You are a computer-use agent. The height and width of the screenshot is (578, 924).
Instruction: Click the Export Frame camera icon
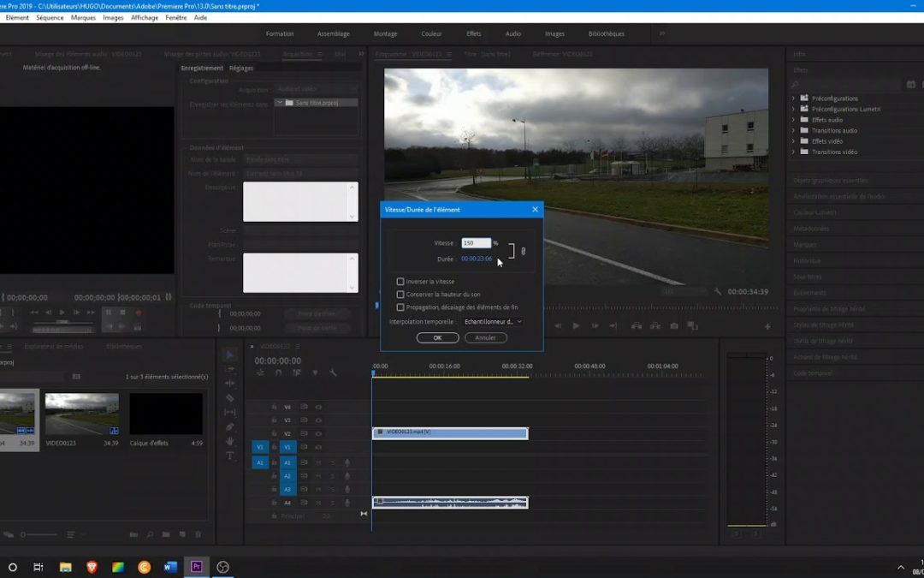[x=674, y=326]
